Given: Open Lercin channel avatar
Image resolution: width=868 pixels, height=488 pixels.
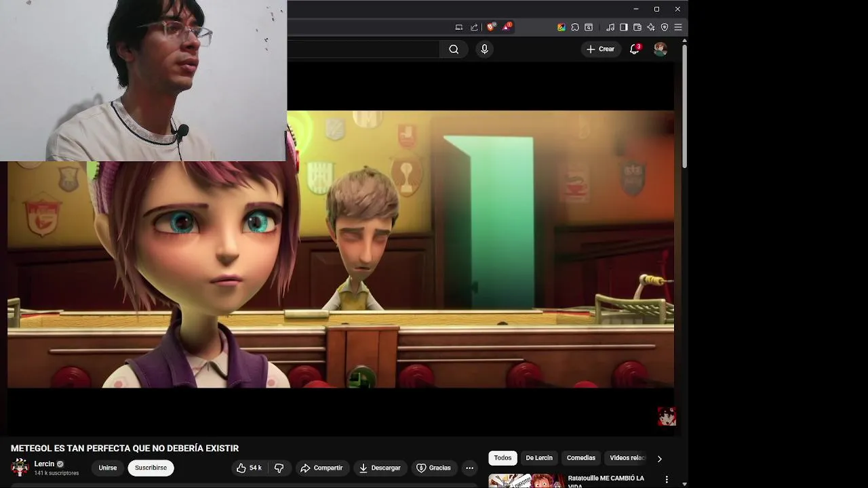Looking at the screenshot, I should pos(20,468).
